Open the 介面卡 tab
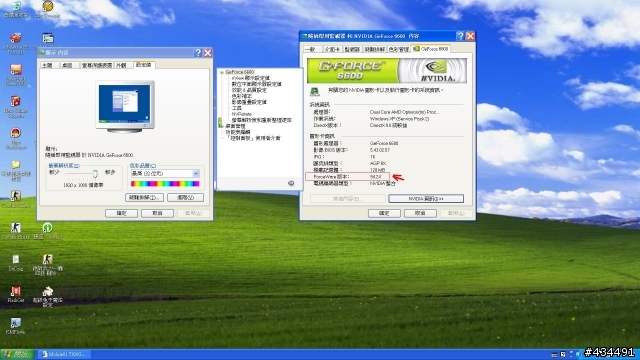 (332, 49)
